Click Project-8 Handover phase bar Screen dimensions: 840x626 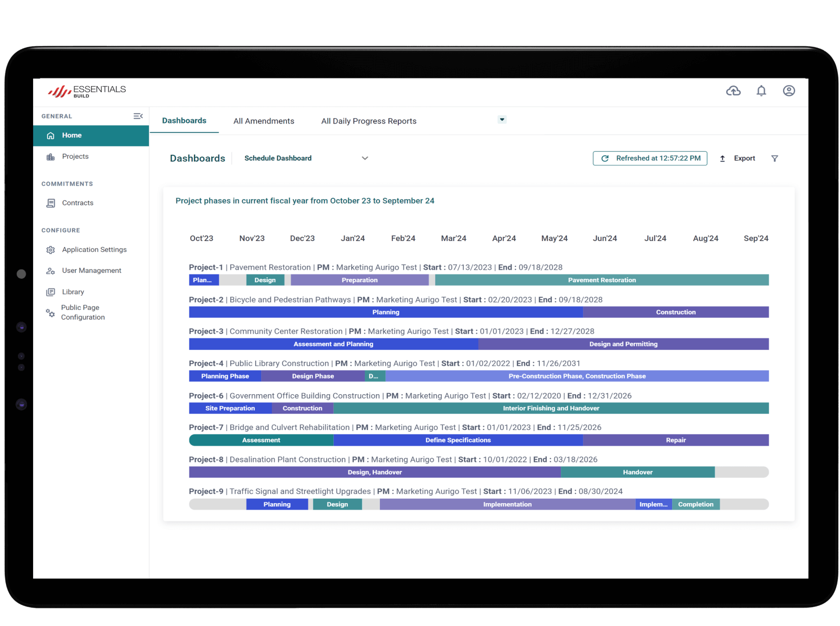coord(637,472)
